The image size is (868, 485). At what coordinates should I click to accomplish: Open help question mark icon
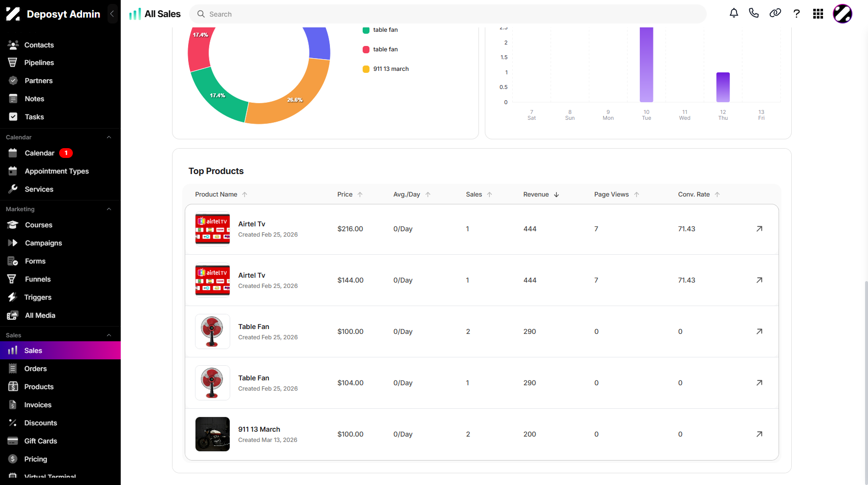click(x=797, y=14)
